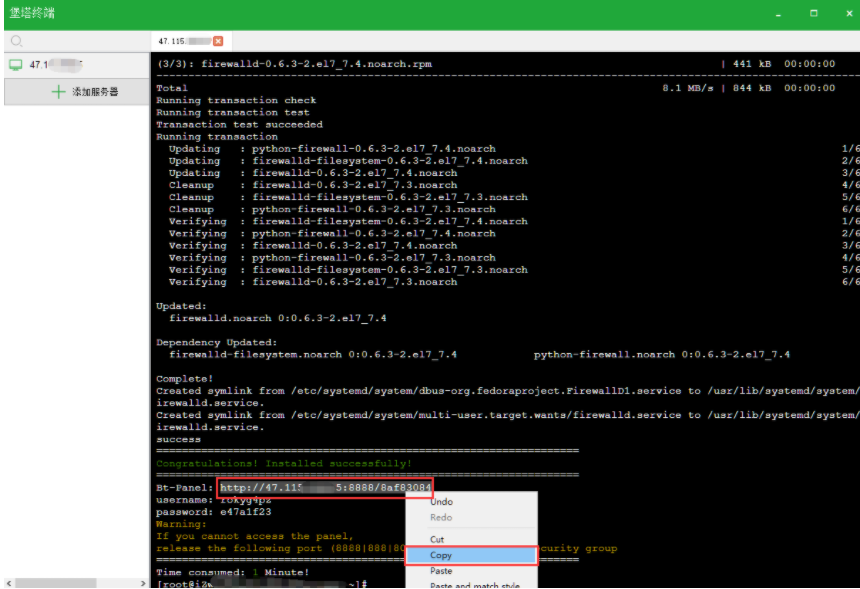Close the 堡塔终端 window
Viewport: 860px width, 589px height.
point(849,14)
